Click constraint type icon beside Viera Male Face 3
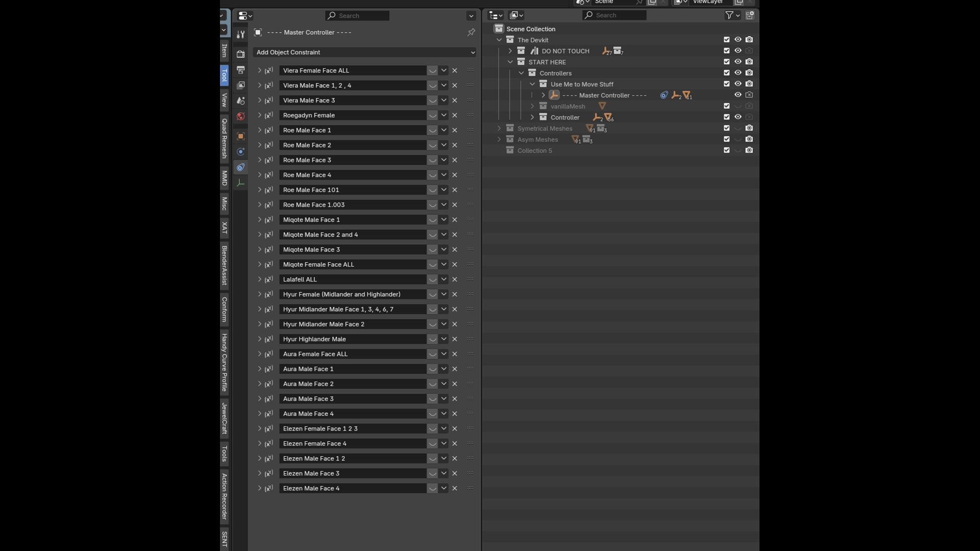This screenshot has width=980, height=551. tap(269, 101)
